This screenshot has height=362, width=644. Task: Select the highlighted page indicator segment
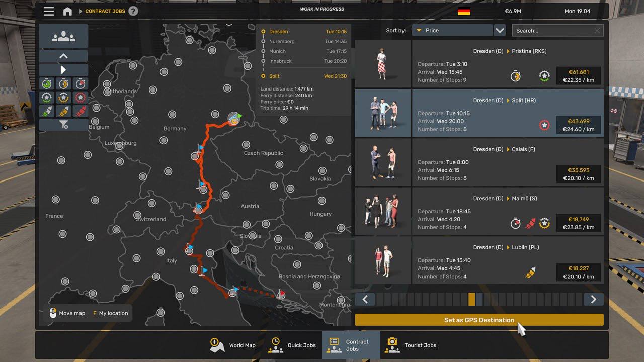click(471, 300)
